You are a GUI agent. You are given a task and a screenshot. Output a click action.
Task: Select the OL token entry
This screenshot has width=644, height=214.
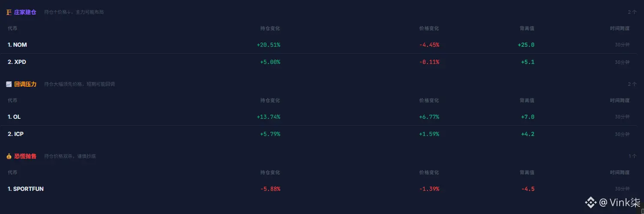[x=14, y=117]
